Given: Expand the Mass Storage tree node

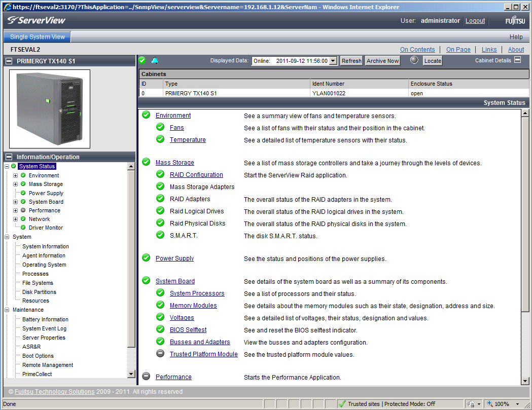Looking at the screenshot, I should 15,184.
